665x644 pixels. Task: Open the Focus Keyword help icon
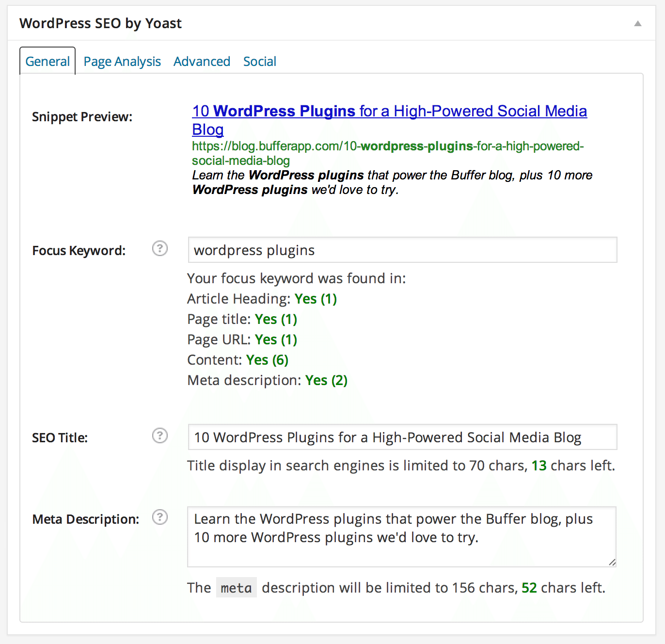pyautogui.click(x=160, y=249)
